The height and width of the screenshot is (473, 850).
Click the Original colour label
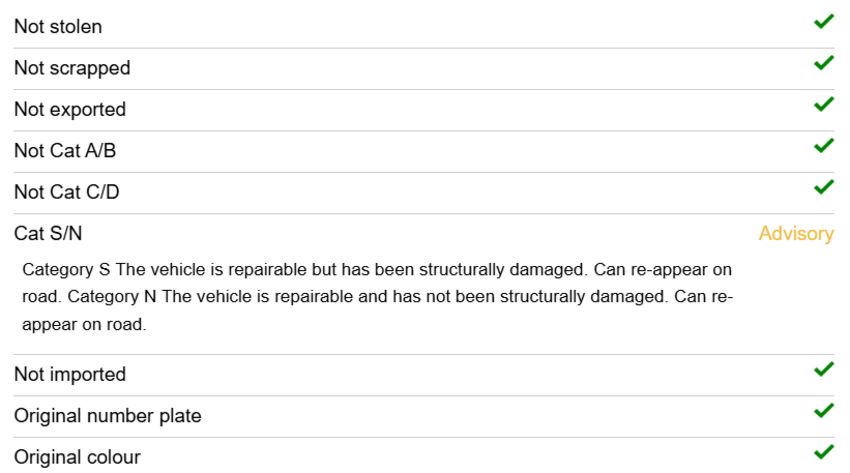(77, 457)
